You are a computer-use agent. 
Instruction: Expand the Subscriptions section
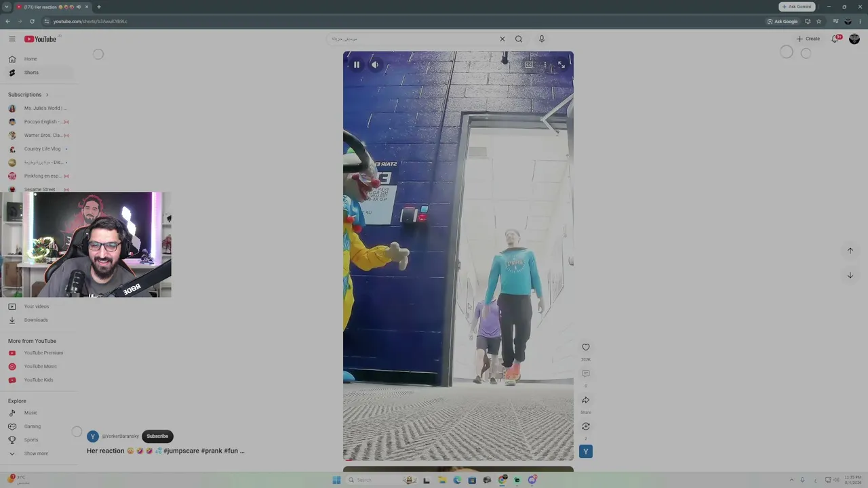pyautogui.click(x=28, y=95)
